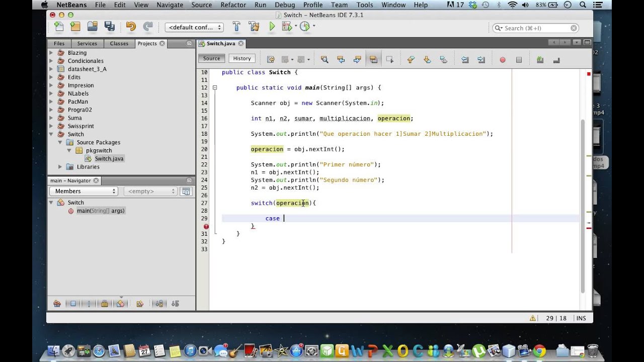Toggle Show Fields filter in Navigator
Viewport: 644px width, 362px height.
click(x=73, y=303)
